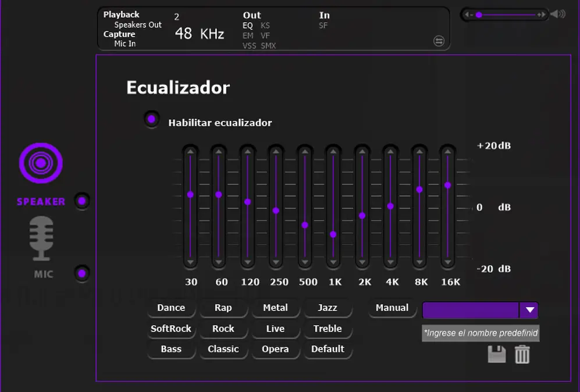This screenshot has height=392, width=580.
Task: Click the 2K band down arrow
Action: point(362,262)
